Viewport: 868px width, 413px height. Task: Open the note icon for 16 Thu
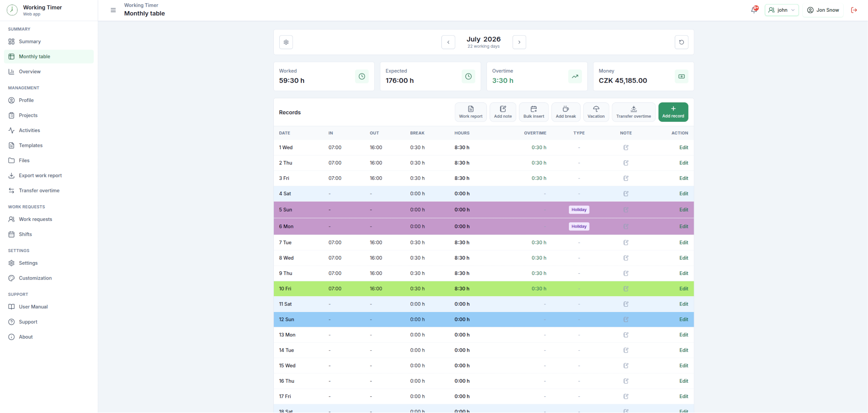(626, 381)
